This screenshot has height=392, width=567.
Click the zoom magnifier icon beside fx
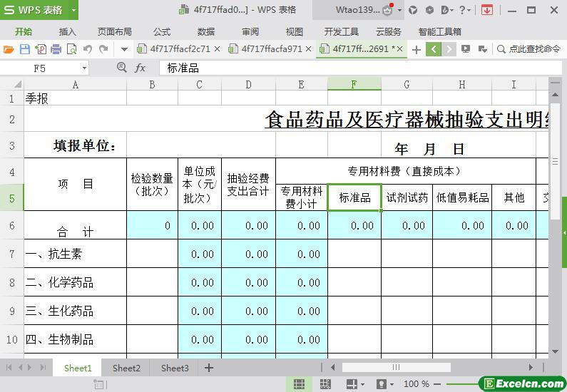(121, 67)
